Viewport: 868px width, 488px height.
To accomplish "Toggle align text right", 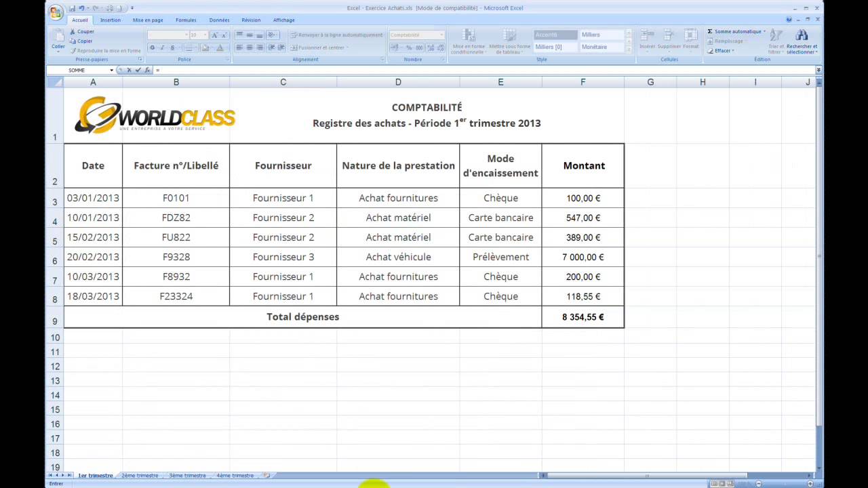I will (x=259, y=47).
